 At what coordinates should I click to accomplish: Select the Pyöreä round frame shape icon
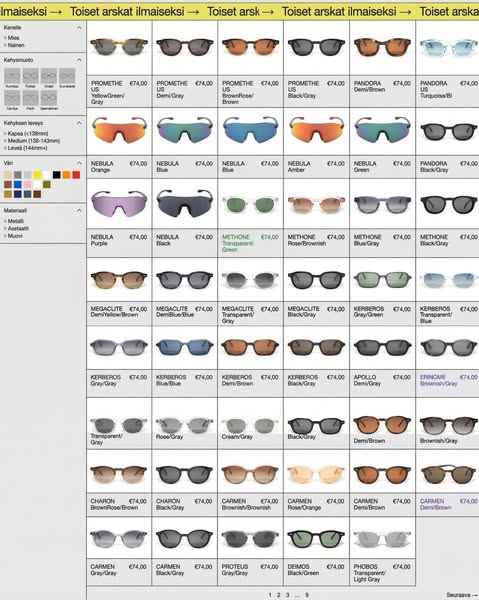31,76
